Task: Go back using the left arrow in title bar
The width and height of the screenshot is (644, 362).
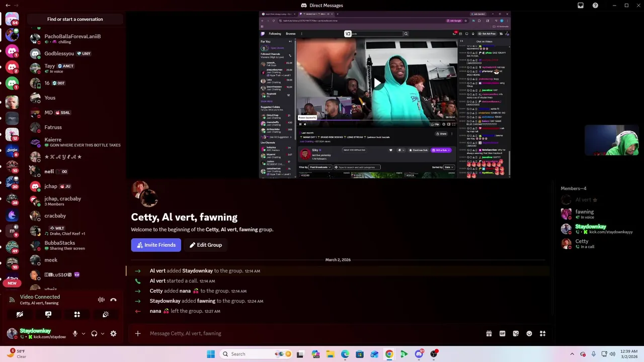Action: click(8, 6)
